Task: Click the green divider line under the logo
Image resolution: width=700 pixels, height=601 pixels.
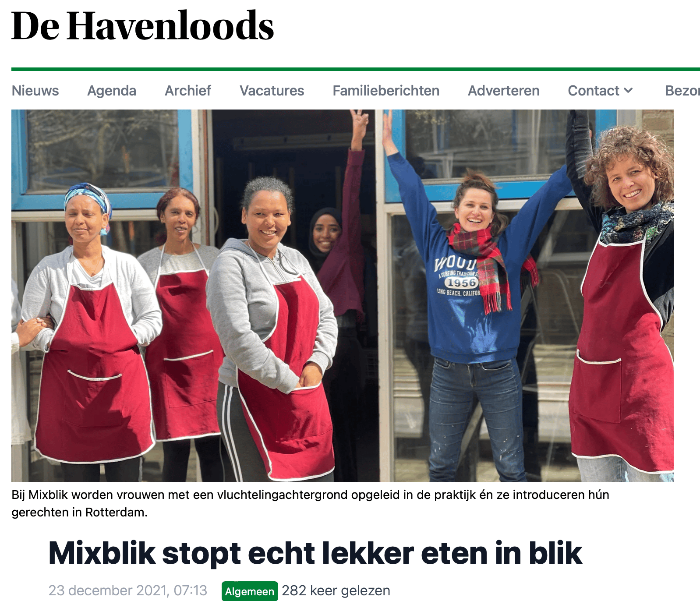Action: 356,69
